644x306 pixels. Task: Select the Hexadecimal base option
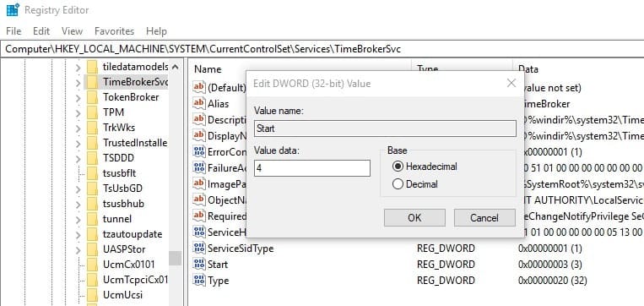coord(398,167)
